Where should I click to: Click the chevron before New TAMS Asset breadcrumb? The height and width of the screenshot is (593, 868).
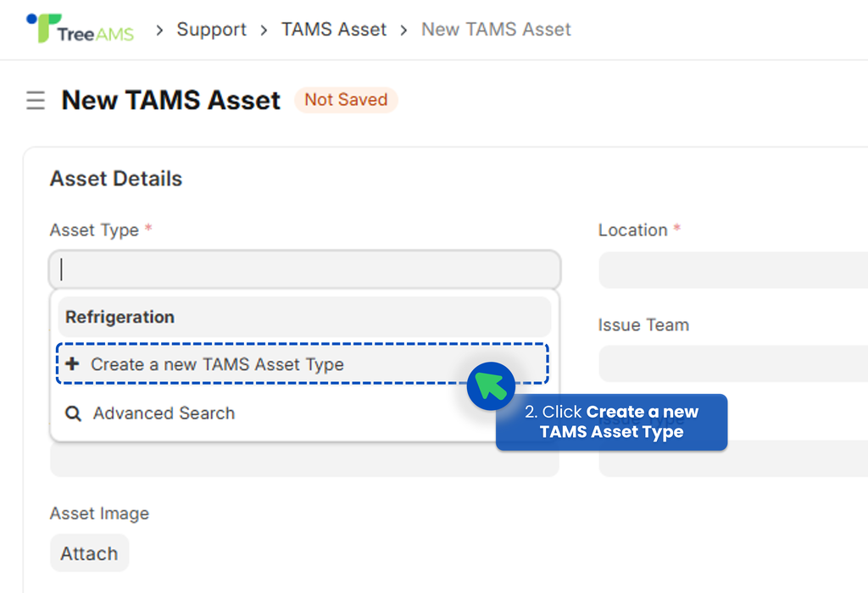tap(403, 30)
